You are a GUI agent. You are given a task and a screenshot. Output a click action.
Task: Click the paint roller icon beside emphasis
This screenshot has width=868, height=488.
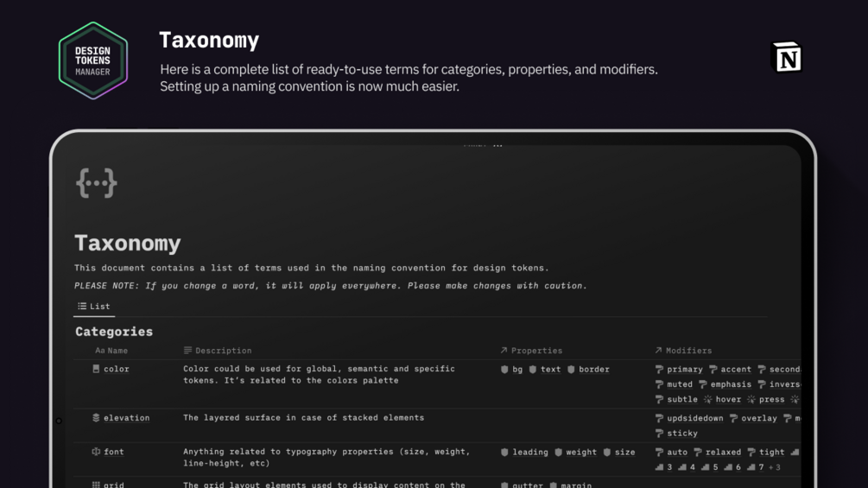click(x=703, y=384)
